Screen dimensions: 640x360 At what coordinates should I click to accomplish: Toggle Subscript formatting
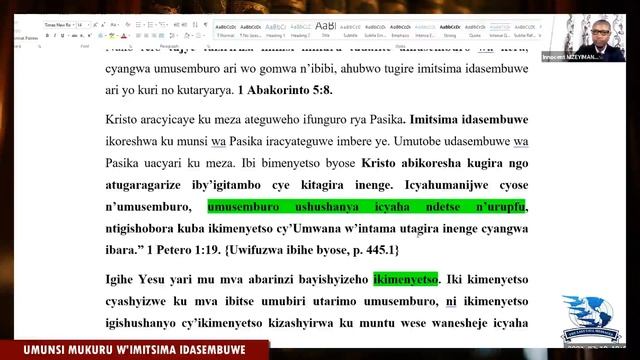[x=82, y=36]
